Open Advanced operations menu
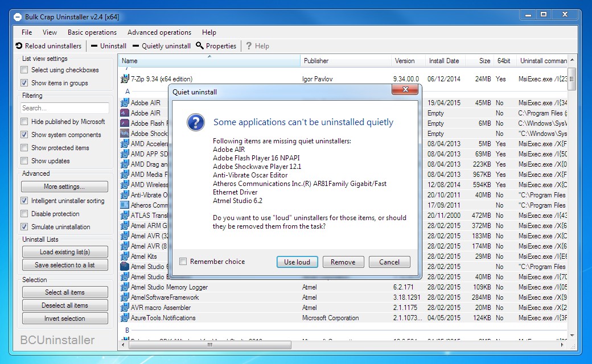592x364 pixels. point(159,32)
